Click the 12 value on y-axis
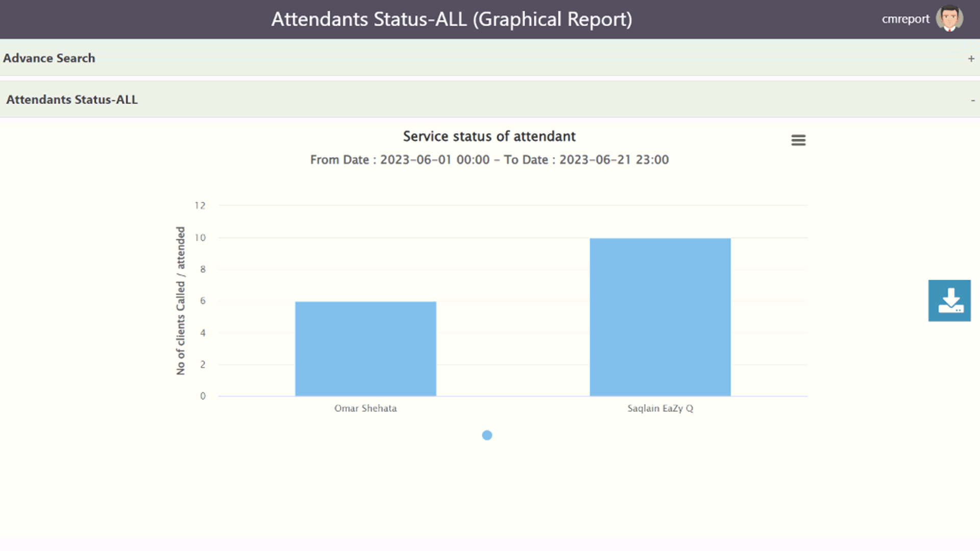This screenshot has height=551, width=980. (x=200, y=206)
